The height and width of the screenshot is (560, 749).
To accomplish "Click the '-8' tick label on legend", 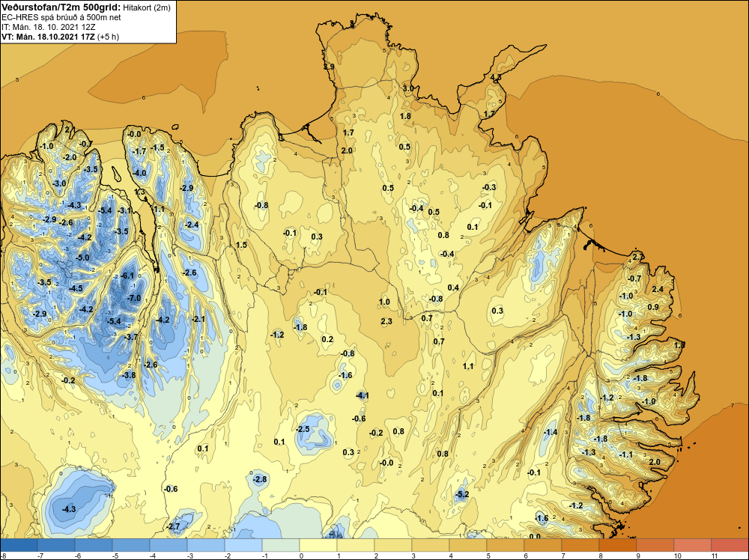I will click(x=4, y=556).
